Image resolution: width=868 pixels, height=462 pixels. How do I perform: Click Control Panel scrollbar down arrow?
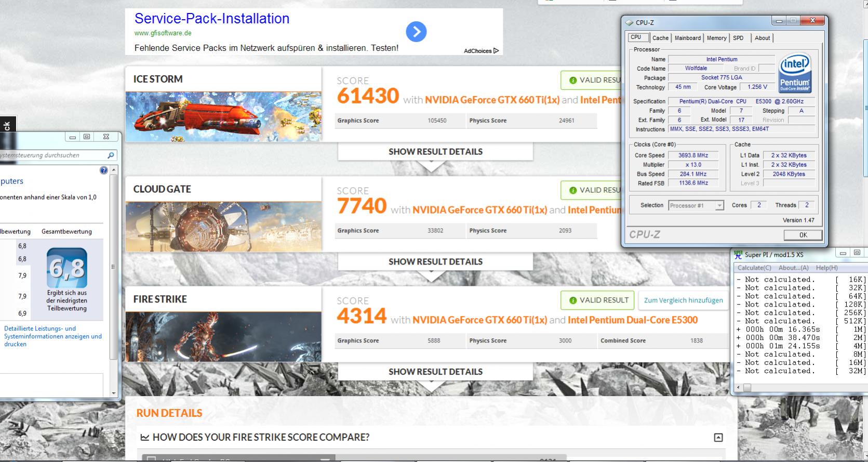tap(114, 393)
